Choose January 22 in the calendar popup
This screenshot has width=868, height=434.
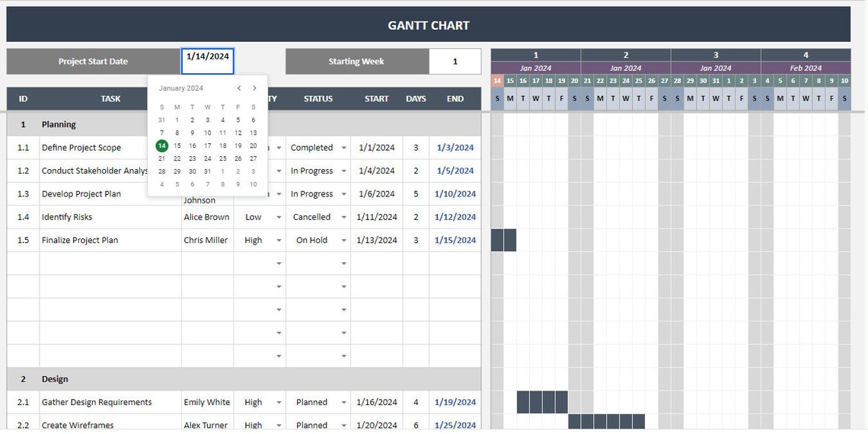[177, 158]
